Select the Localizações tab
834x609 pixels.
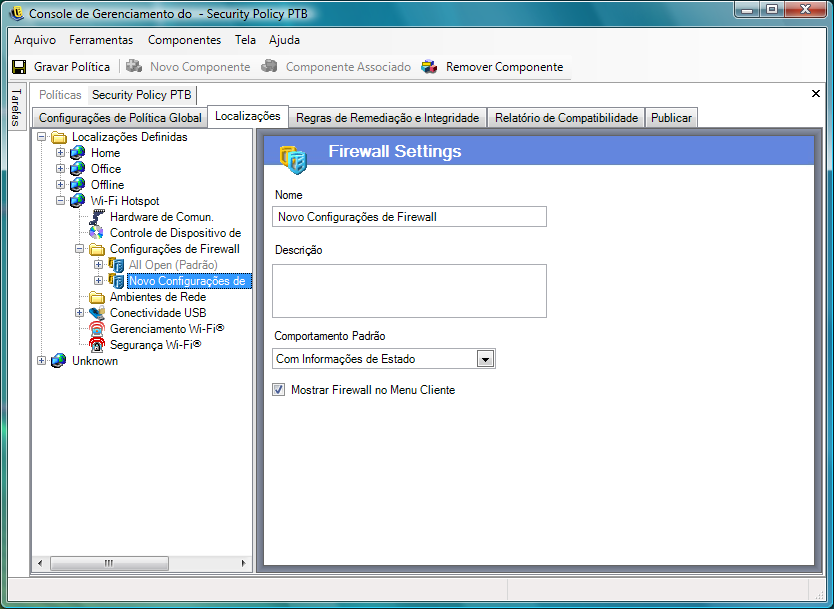pyautogui.click(x=248, y=116)
